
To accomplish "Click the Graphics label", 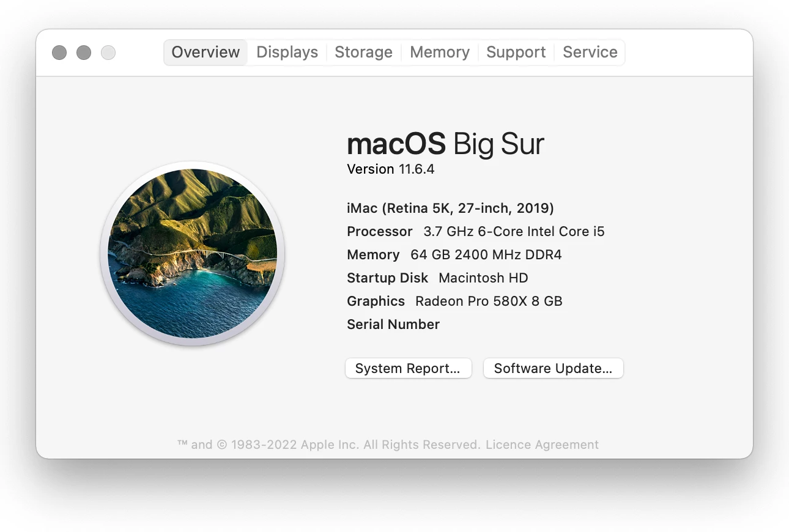I will 376,301.
